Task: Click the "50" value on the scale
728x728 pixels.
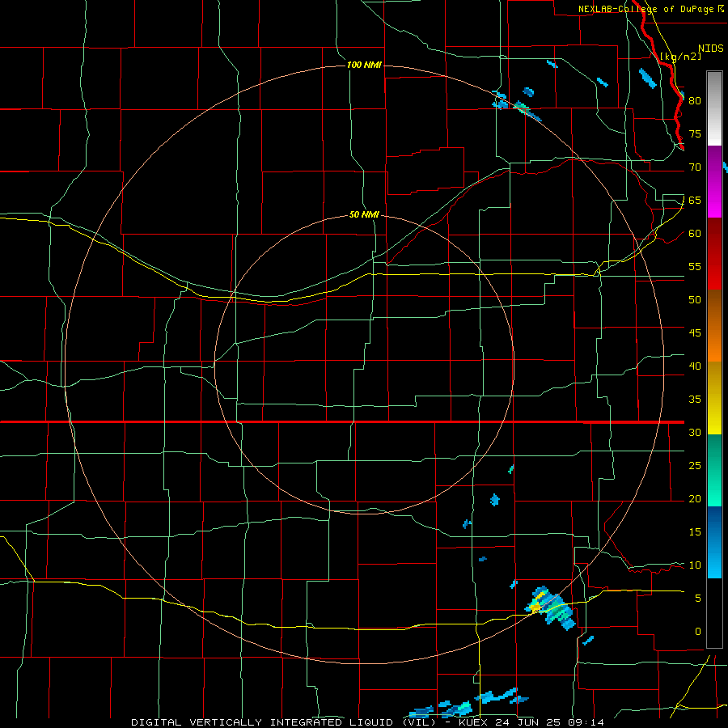Action: click(x=695, y=300)
